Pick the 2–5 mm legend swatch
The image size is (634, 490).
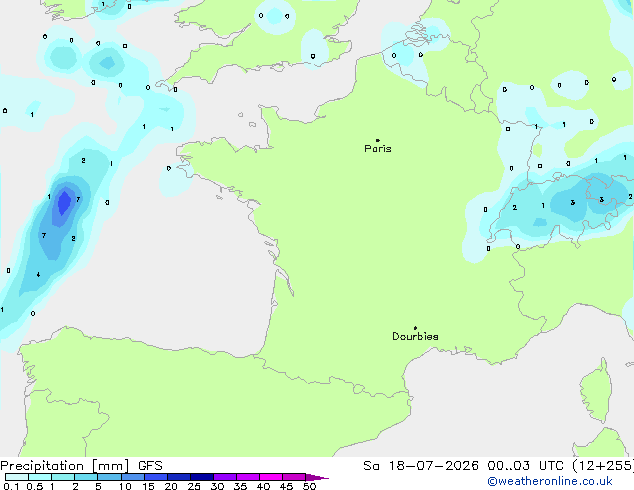tap(86, 477)
